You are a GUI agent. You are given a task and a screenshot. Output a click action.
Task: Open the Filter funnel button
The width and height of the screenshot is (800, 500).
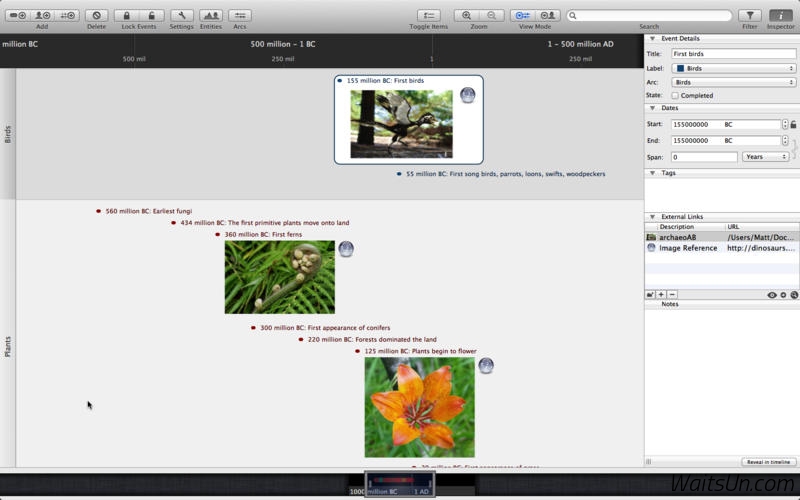coord(749,15)
